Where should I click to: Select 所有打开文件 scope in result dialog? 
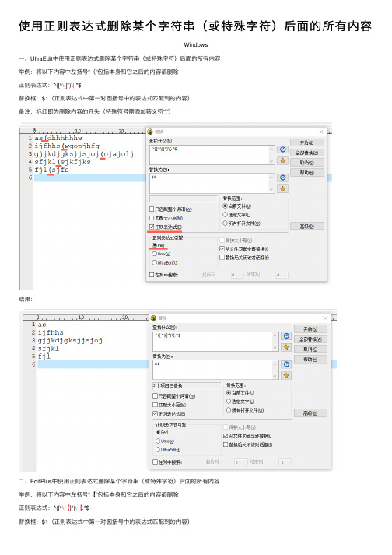(229, 410)
